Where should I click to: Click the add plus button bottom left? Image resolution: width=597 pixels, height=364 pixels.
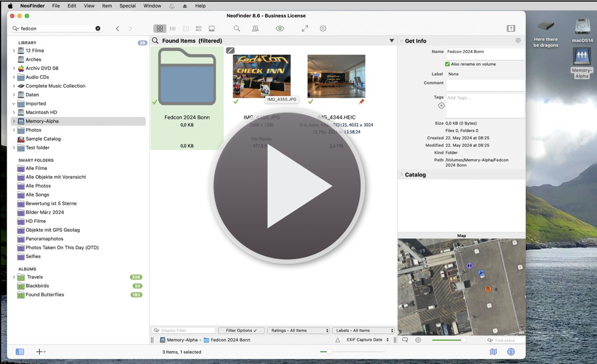[x=40, y=352]
